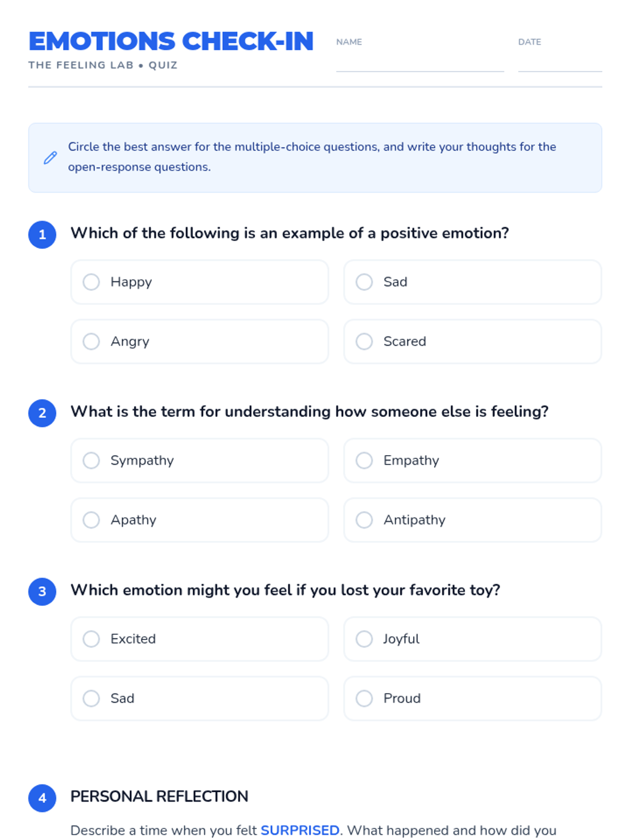Select the Angry radio option
630x840 pixels.
pos(91,341)
